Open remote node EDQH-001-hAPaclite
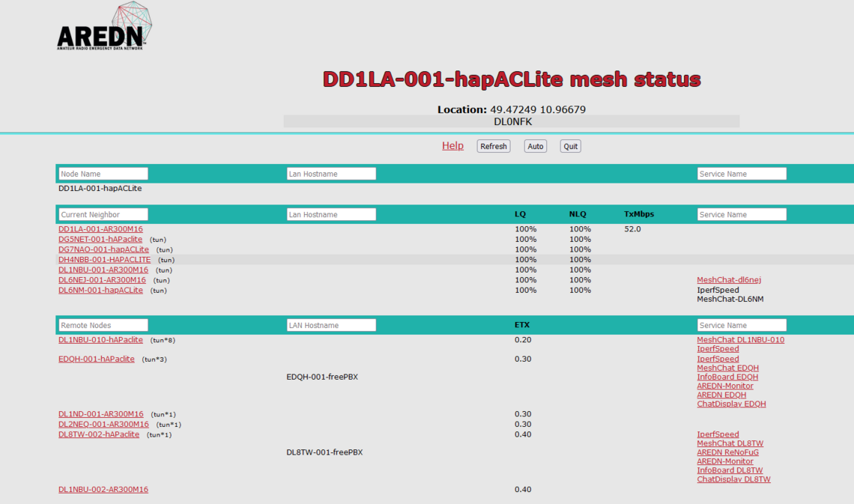The width and height of the screenshot is (854, 504). pyautogui.click(x=97, y=359)
